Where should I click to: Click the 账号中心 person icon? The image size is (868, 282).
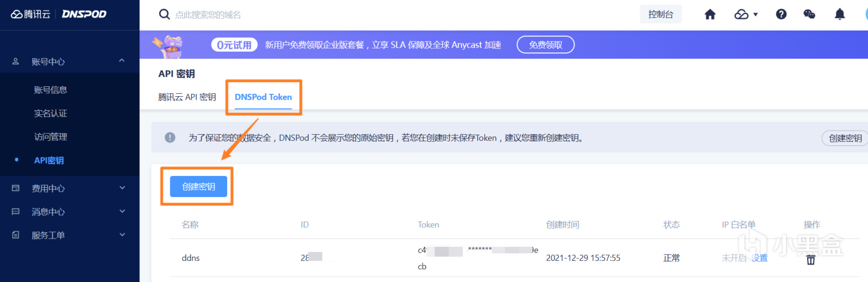16,61
